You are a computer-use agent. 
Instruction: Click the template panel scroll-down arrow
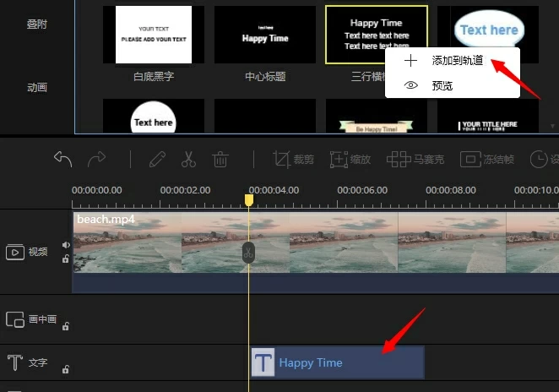pyautogui.click(x=552, y=126)
